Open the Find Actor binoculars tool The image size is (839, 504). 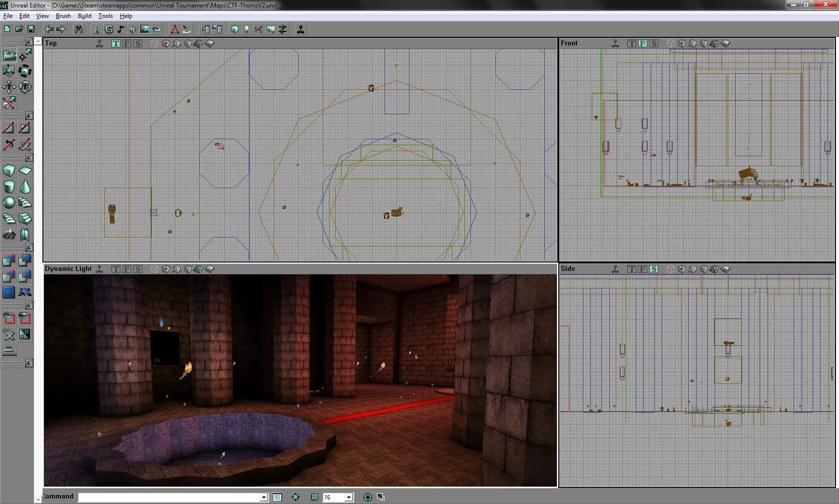(x=78, y=29)
